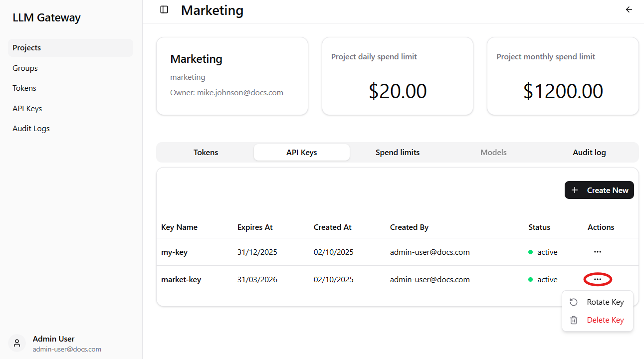Open the Spend limits tab
The width and height of the screenshot is (644, 359).
tap(398, 153)
